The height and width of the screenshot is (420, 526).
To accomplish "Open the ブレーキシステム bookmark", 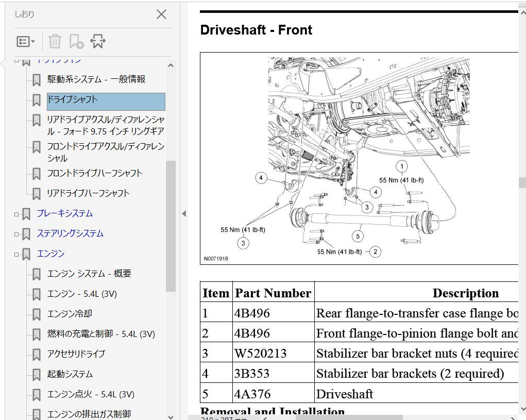I will pos(65,214).
